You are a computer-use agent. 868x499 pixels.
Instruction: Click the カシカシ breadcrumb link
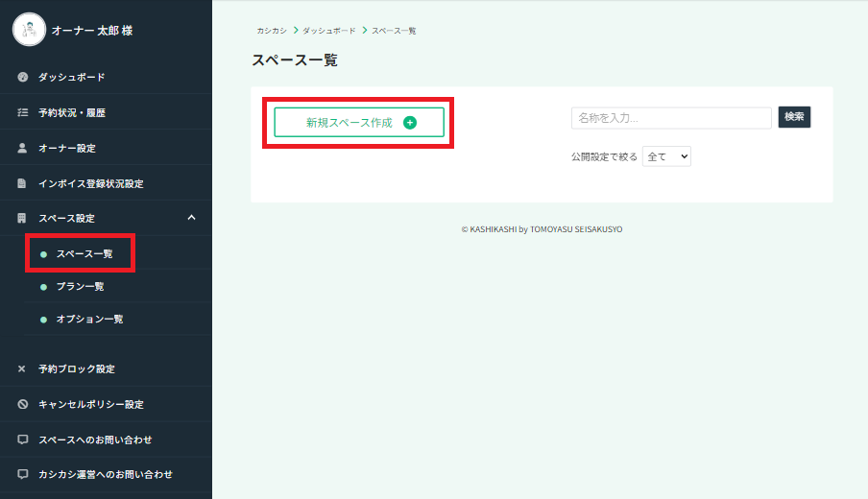click(x=271, y=31)
